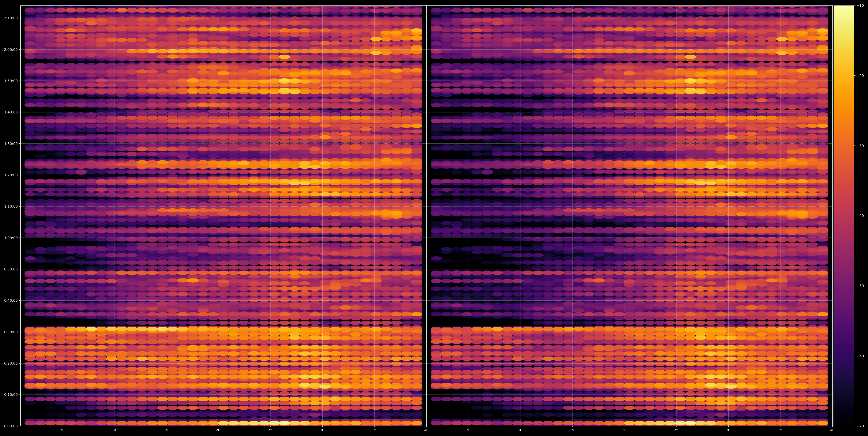Click x-axis tick 10 of the right heatmap
The height and width of the screenshot is (436, 868).
coord(520,430)
